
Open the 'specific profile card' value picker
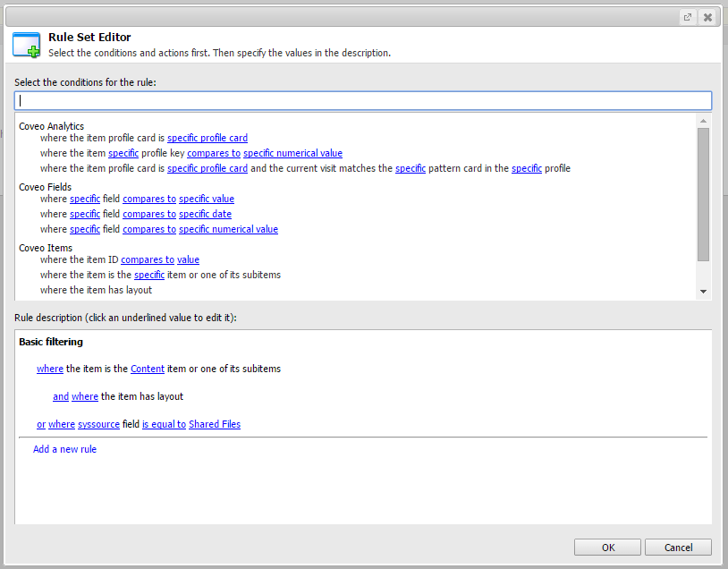click(207, 138)
